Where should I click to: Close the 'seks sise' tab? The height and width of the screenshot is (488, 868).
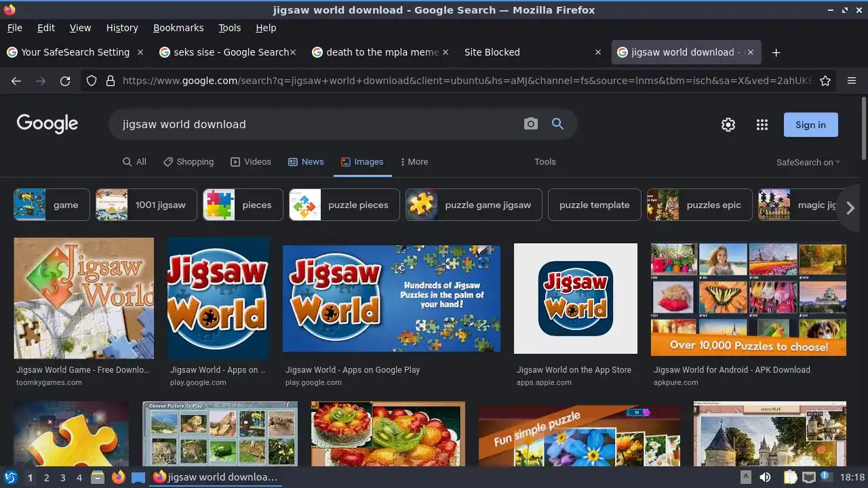click(293, 52)
